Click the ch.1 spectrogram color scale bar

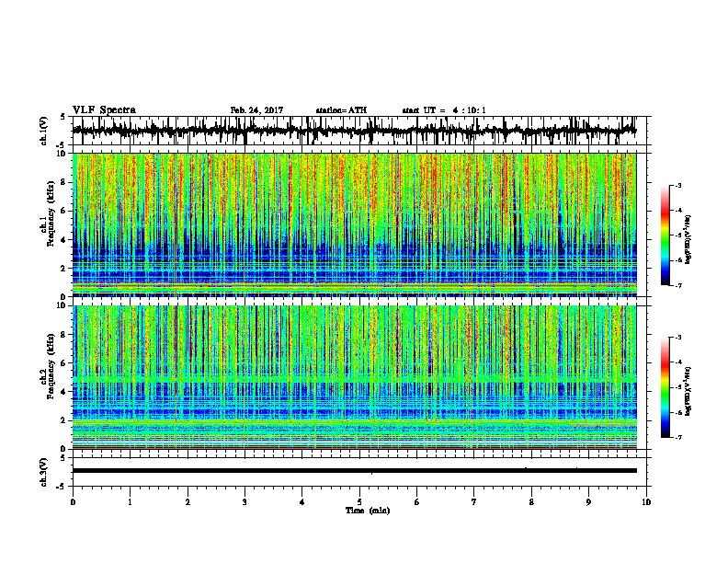(x=665, y=236)
